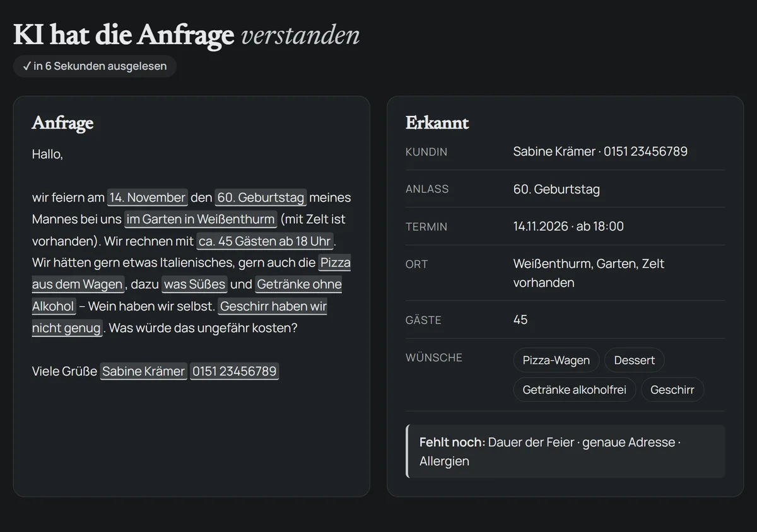Click the greeting 'Hallo,' in the request
Image resolution: width=757 pixels, height=532 pixels.
pos(47,154)
